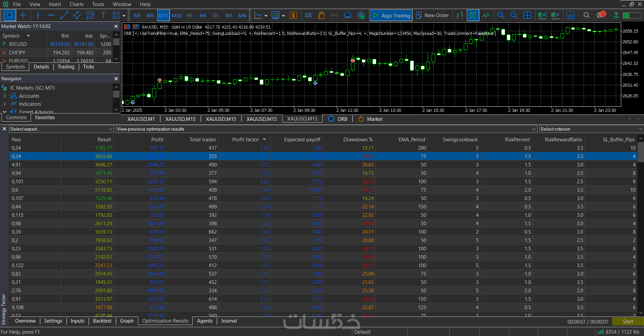Viewport: 644px width, 336px height.
Task: Close the Strategy Tester panel
Action: [4, 129]
